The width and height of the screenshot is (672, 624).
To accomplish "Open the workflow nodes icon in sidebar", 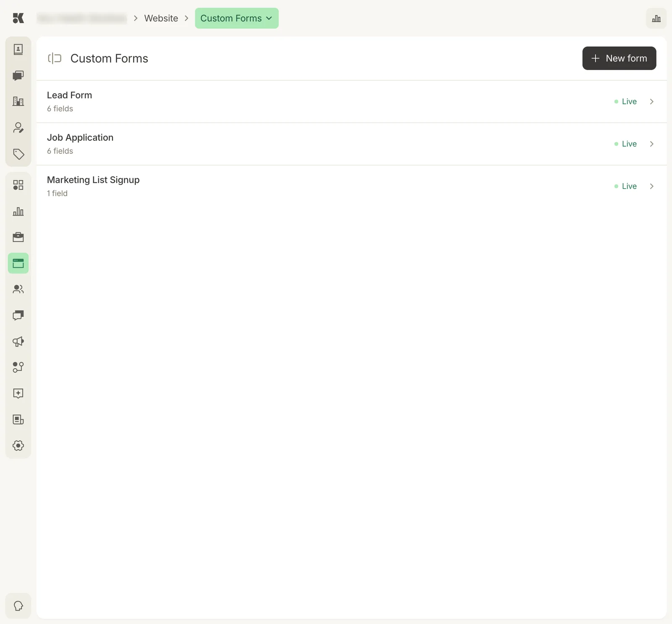I will pyautogui.click(x=18, y=367).
